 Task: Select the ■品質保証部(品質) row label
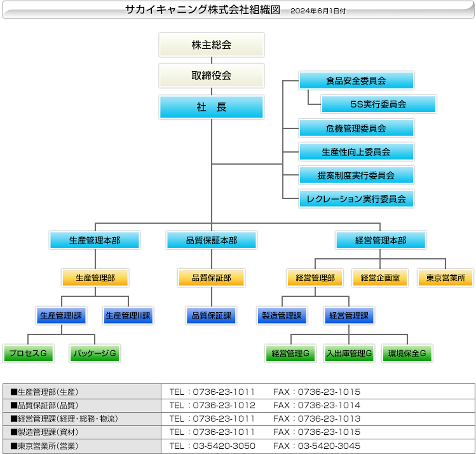click(44, 405)
